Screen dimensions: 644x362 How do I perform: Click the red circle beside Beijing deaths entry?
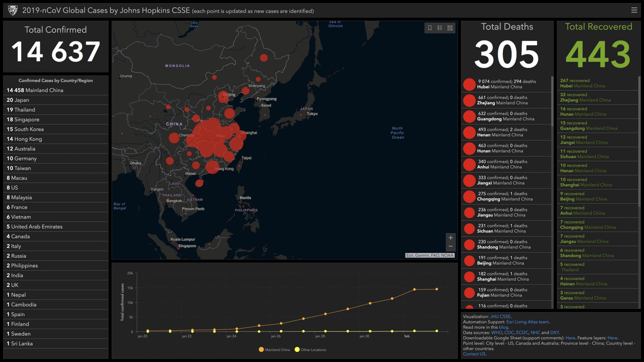[x=469, y=260]
